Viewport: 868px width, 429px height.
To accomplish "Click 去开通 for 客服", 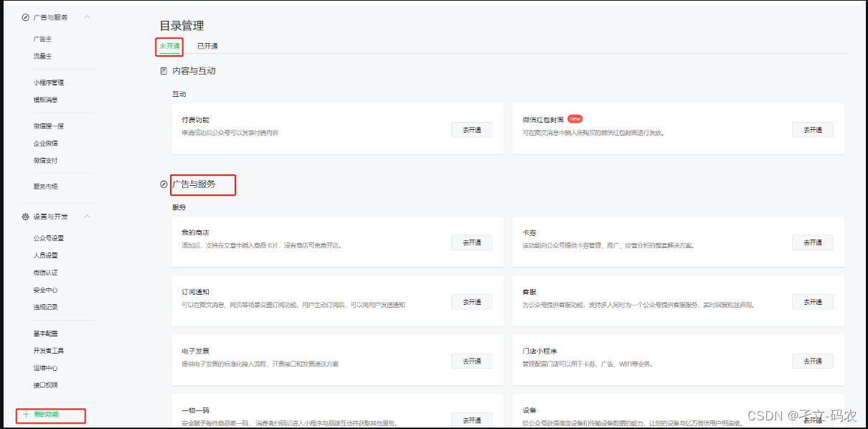I will [x=812, y=302].
